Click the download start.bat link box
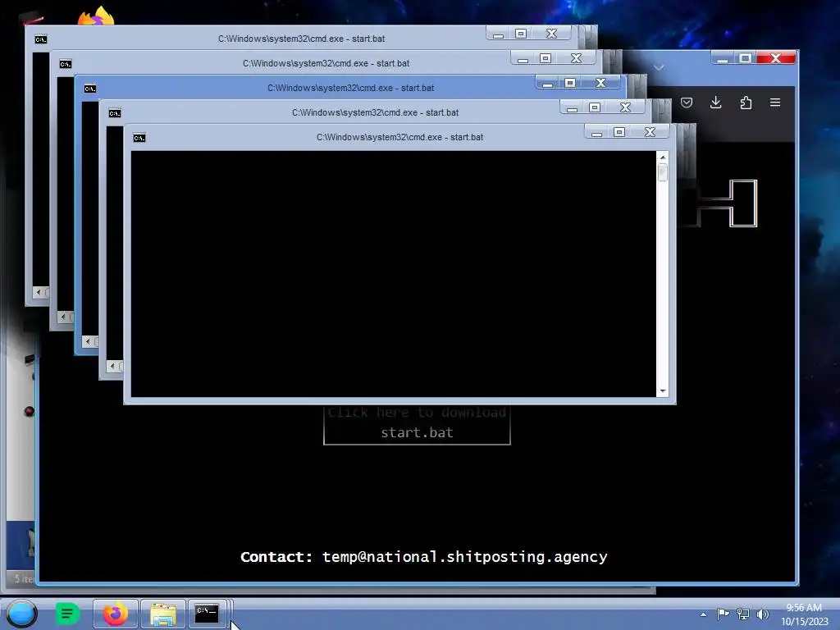The image size is (840, 630). pyautogui.click(x=417, y=424)
